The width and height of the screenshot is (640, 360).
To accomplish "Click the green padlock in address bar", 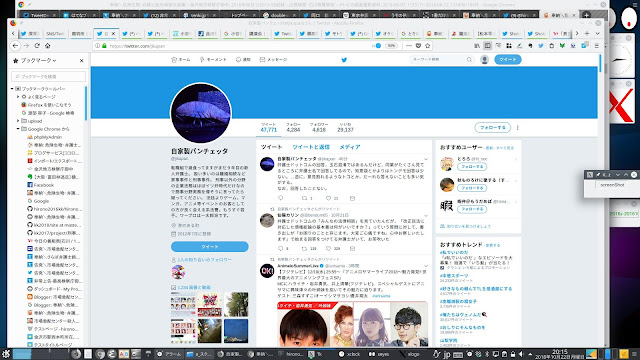I will 104,46.
